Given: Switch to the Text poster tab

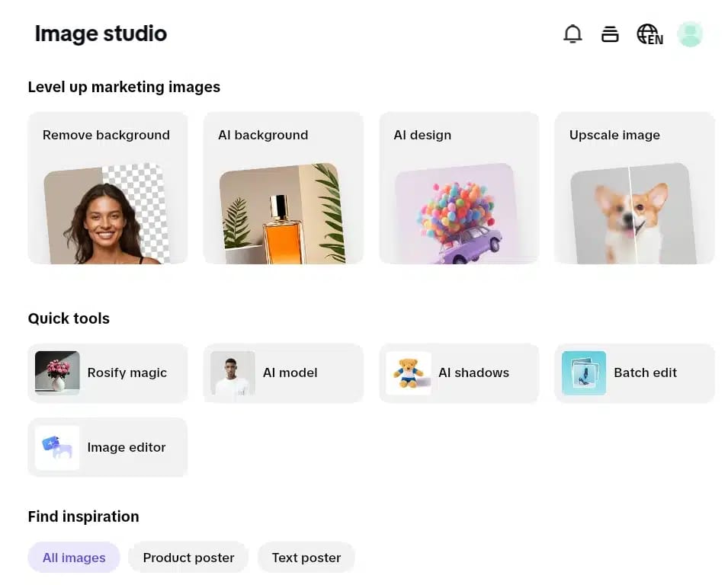Looking at the screenshot, I should pos(306,557).
